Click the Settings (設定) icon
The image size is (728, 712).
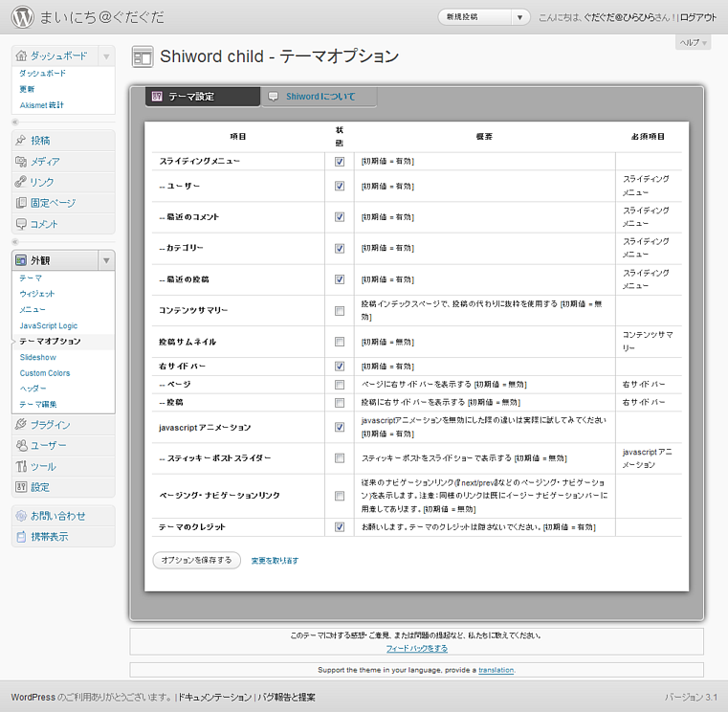[x=21, y=487]
